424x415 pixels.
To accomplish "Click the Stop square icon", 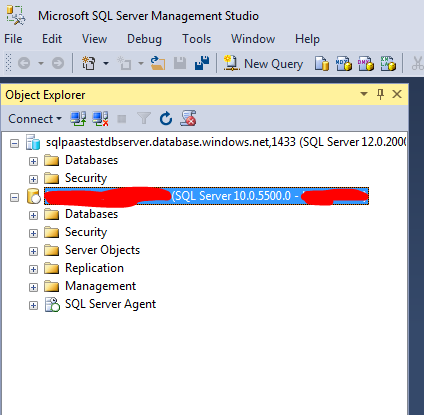I will tap(122, 119).
